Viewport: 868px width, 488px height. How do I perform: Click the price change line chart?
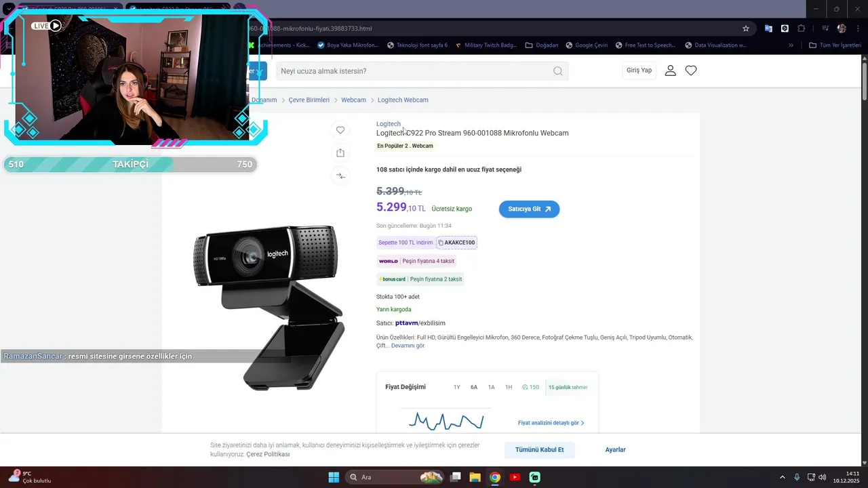pos(446,421)
